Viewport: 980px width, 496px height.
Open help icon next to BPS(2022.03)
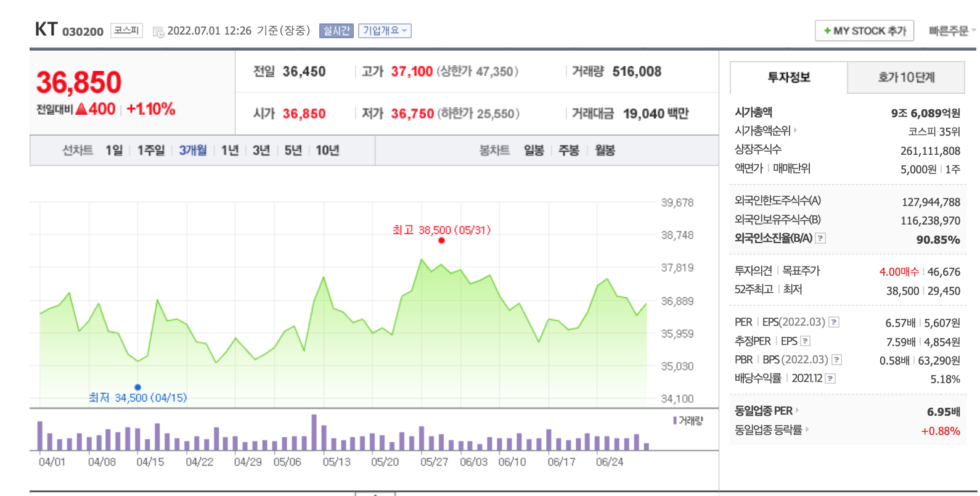pyautogui.click(x=836, y=360)
